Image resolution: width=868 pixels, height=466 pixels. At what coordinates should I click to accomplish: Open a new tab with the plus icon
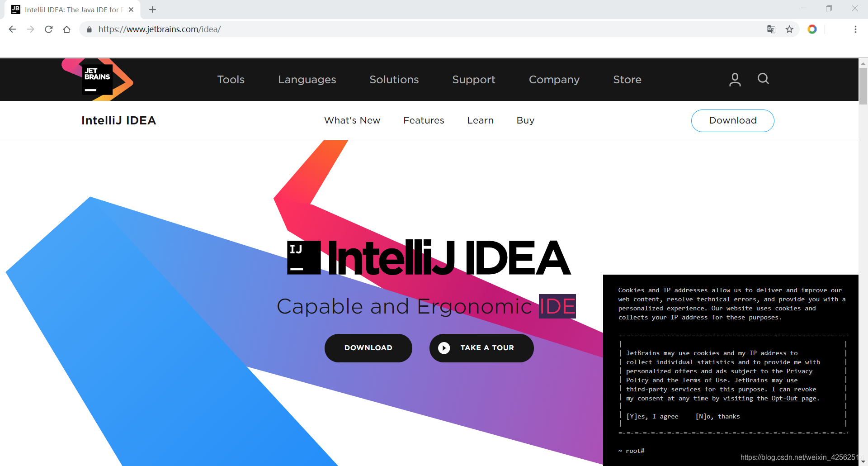153,10
